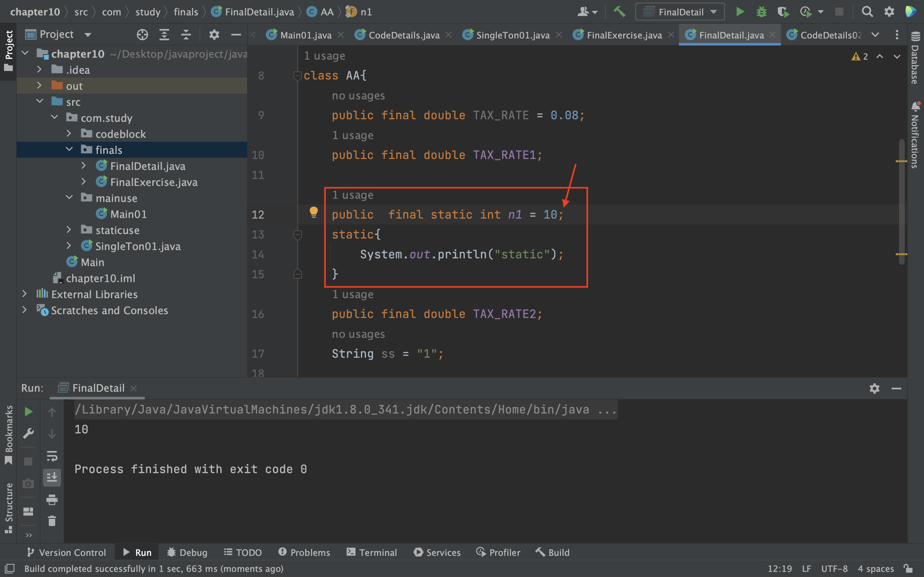This screenshot has width=924, height=577.
Task: Switch to the CodeDetails.java editor tab
Action: tap(404, 35)
